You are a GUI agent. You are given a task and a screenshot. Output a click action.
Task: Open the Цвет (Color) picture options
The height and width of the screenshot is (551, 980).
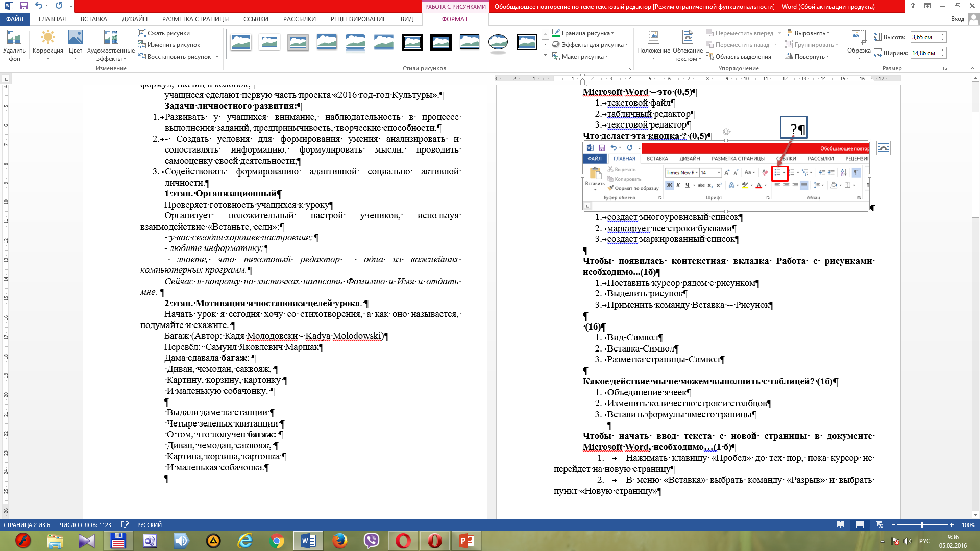(76, 45)
